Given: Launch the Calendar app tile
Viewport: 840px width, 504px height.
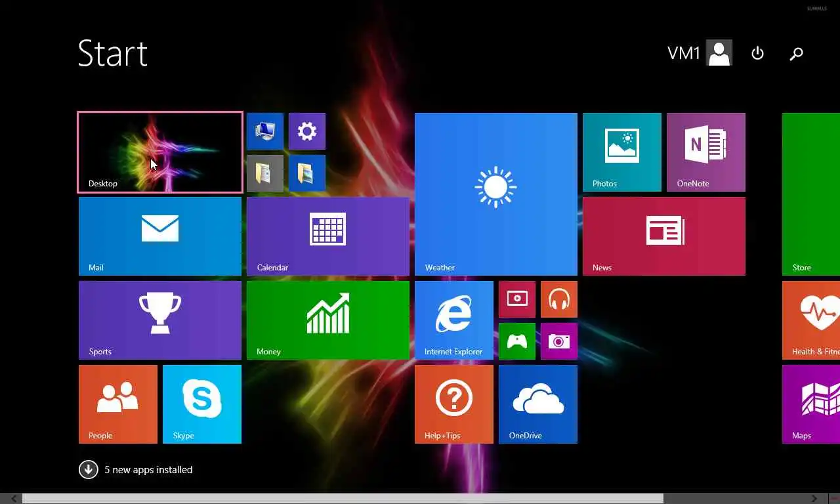Looking at the screenshot, I should (x=328, y=236).
